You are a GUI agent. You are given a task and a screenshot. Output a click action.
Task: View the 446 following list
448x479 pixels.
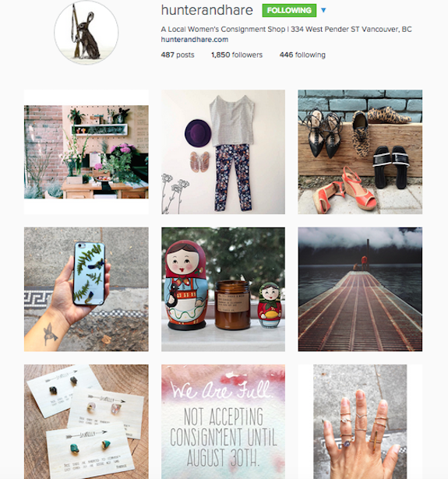coord(302,55)
